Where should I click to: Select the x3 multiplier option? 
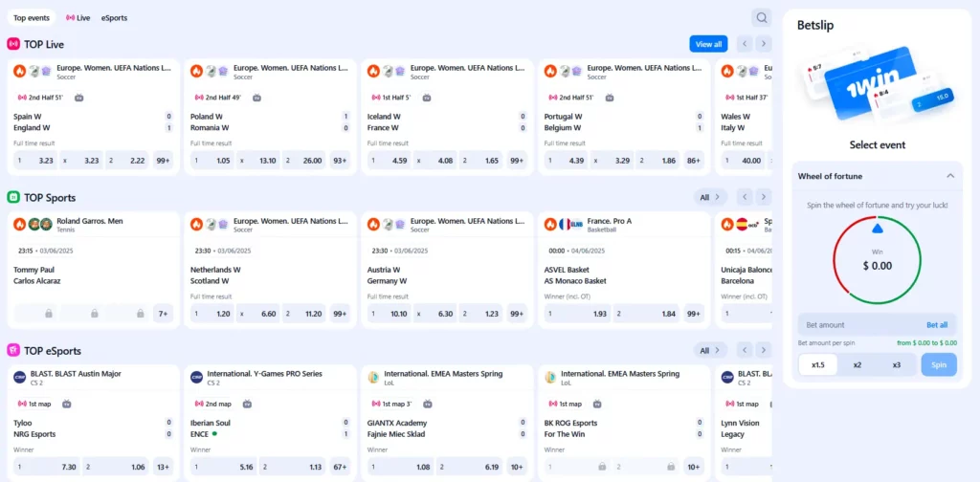(x=897, y=364)
